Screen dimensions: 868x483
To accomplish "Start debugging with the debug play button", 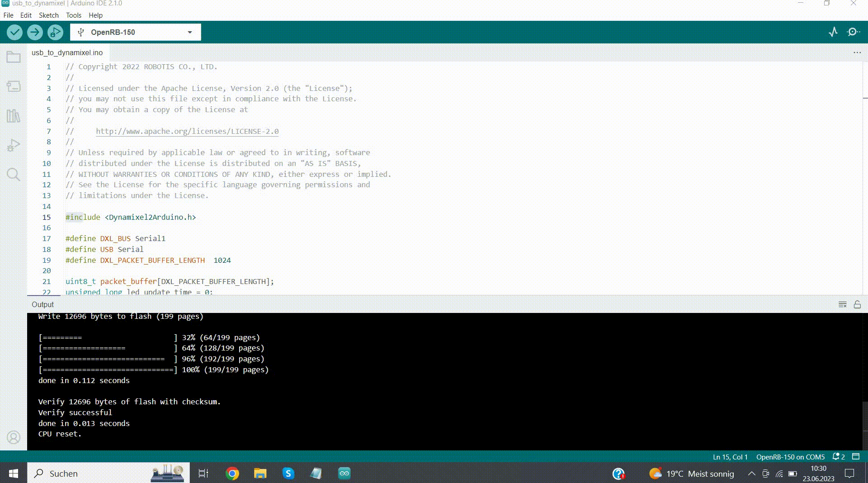I will point(55,32).
